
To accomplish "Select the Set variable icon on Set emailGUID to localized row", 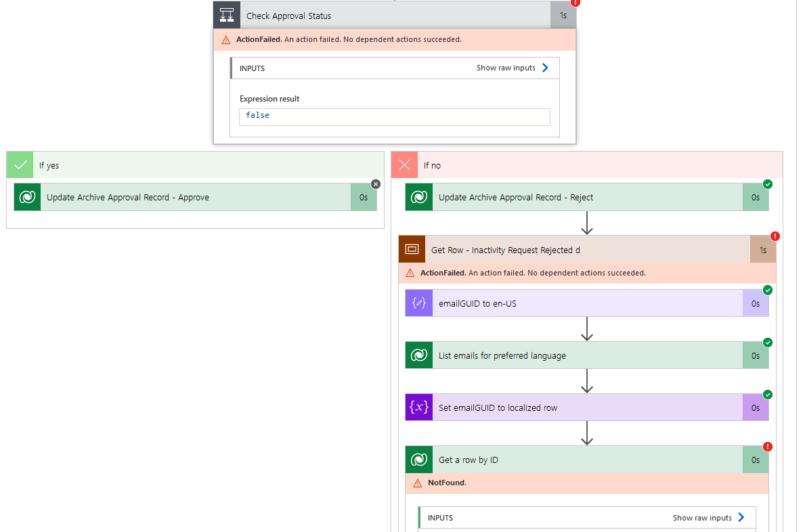I will pos(418,407).
